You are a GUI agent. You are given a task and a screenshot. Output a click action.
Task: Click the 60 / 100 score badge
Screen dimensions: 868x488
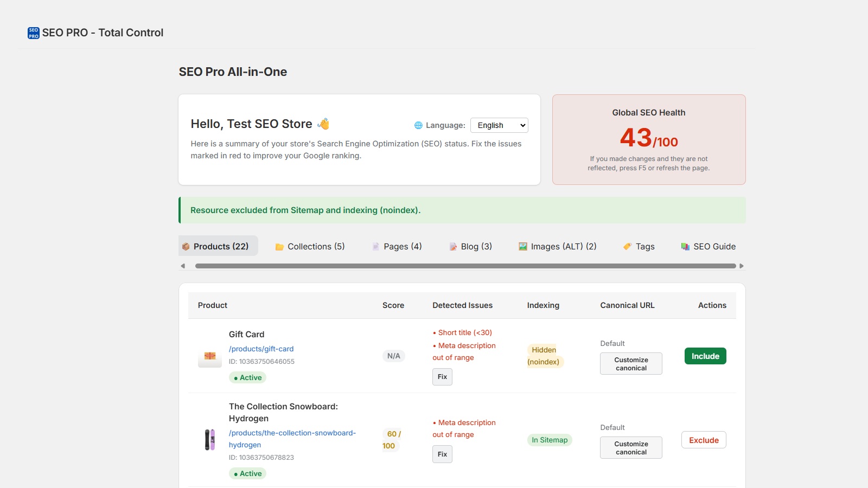point(392,440)
